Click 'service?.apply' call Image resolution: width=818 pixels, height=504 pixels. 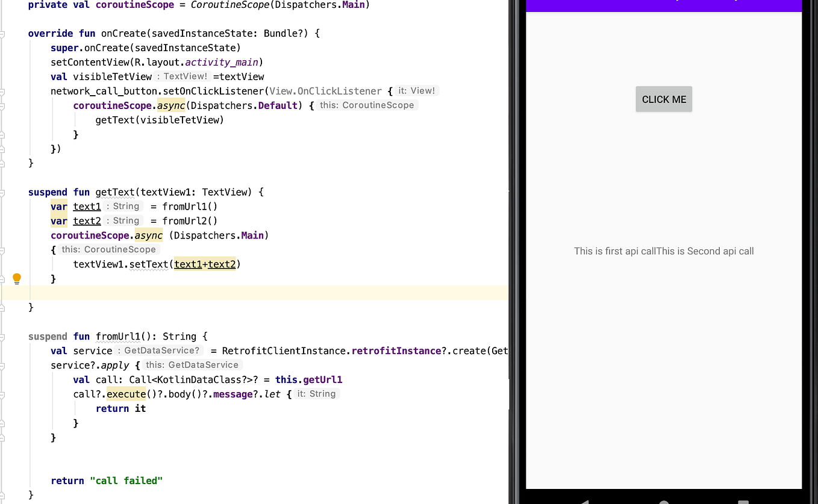[90, 365]
